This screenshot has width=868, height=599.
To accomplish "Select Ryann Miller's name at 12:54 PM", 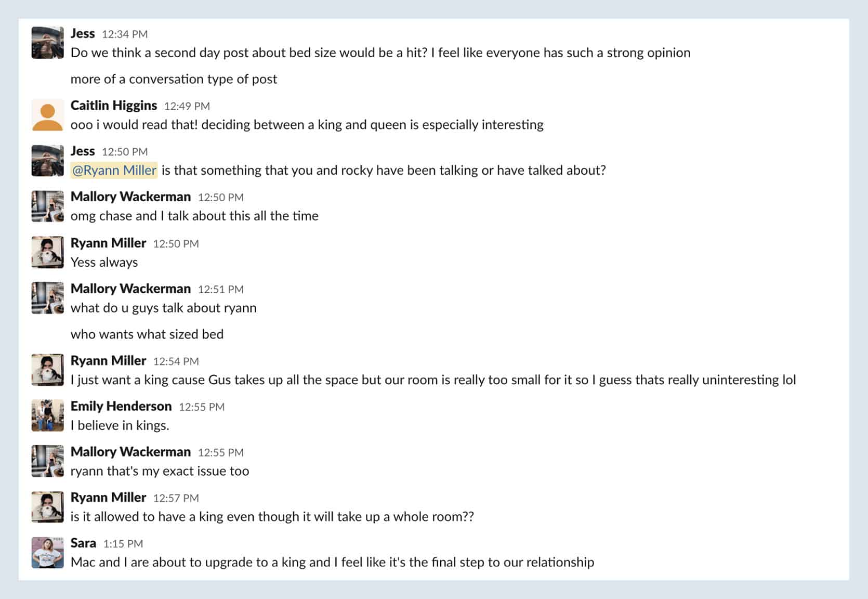I will click(x=108, y=360).
